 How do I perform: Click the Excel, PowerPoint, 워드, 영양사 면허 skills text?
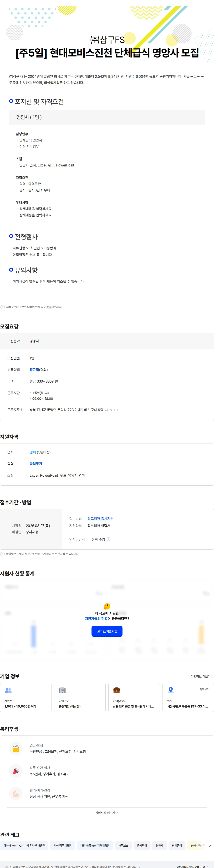point(57,475)
